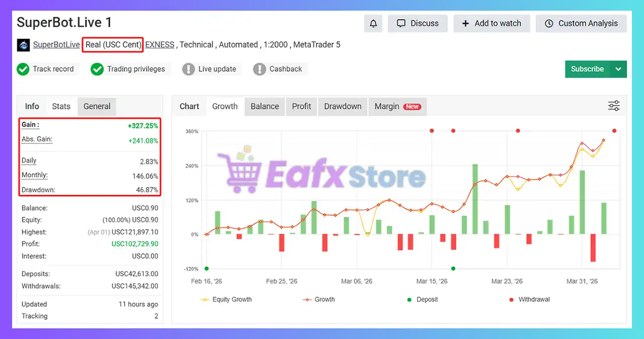Screen dimensions: 644x339
Task: Select the Margin chart tab
Action: tap(397, 106)
